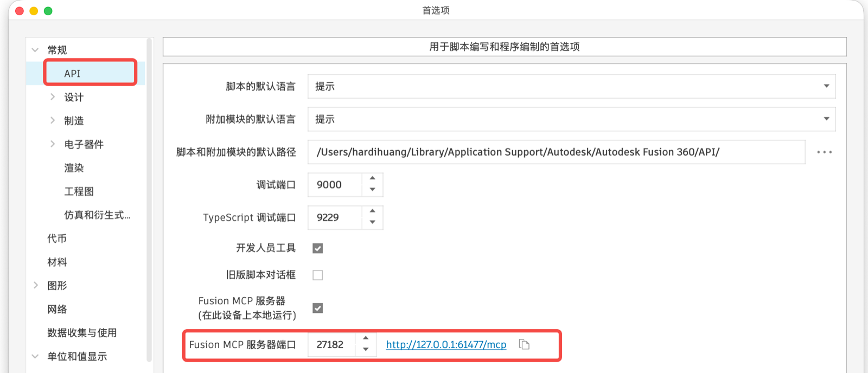Decrease the 调试端口 value with down arrow

pyautogui.click(x=373, y=190)
